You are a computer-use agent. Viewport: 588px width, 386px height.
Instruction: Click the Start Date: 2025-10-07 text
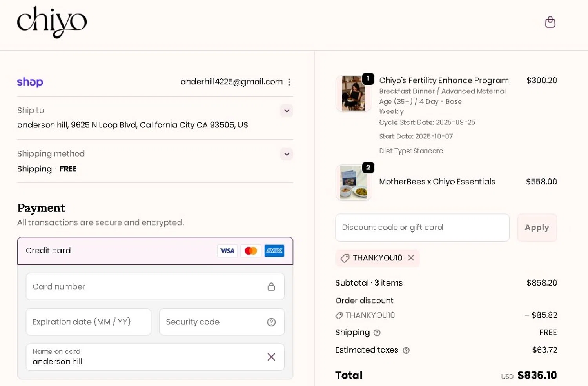[x=416, y=137]
